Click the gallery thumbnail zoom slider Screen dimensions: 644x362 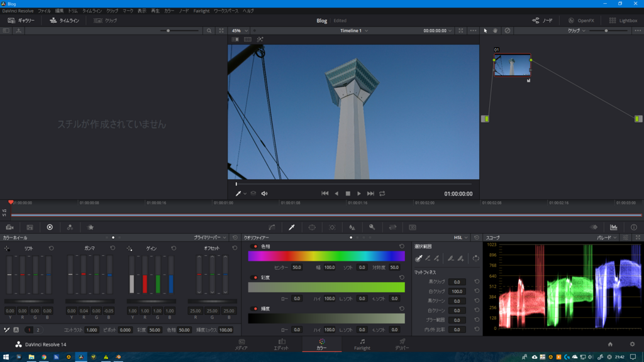pos(180,31)
